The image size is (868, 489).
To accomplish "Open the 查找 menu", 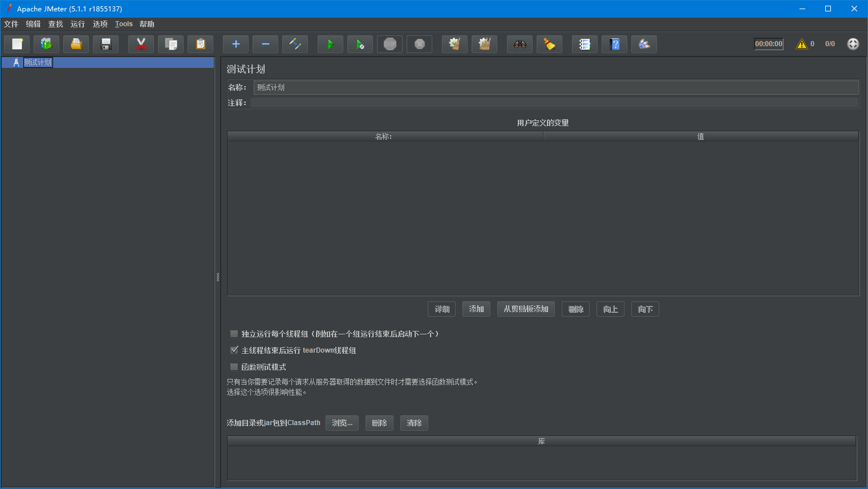I will [x=55, y=24].
